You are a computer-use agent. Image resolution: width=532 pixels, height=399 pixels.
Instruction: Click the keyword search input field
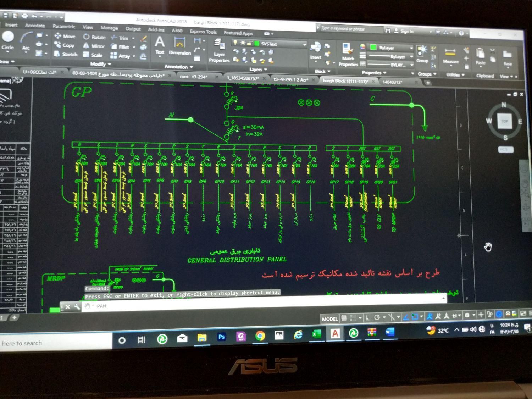click(x=351, y=29)
